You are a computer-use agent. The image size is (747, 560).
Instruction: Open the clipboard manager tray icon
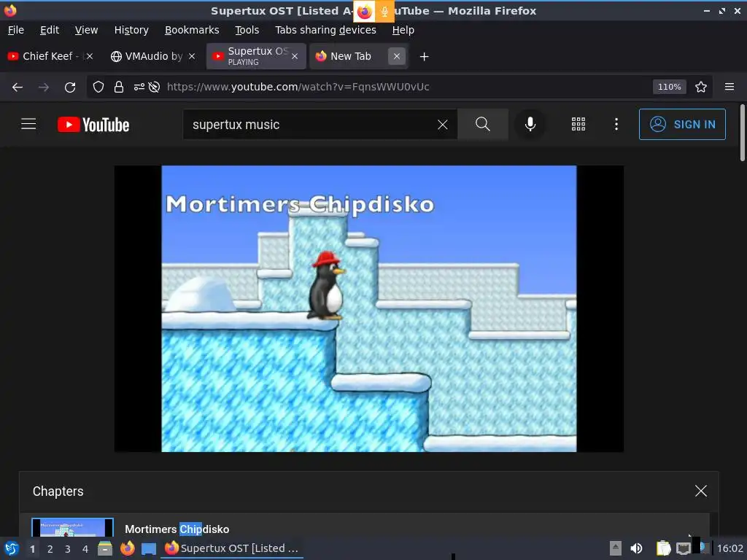pyautogui.click(x=663, y=548)
